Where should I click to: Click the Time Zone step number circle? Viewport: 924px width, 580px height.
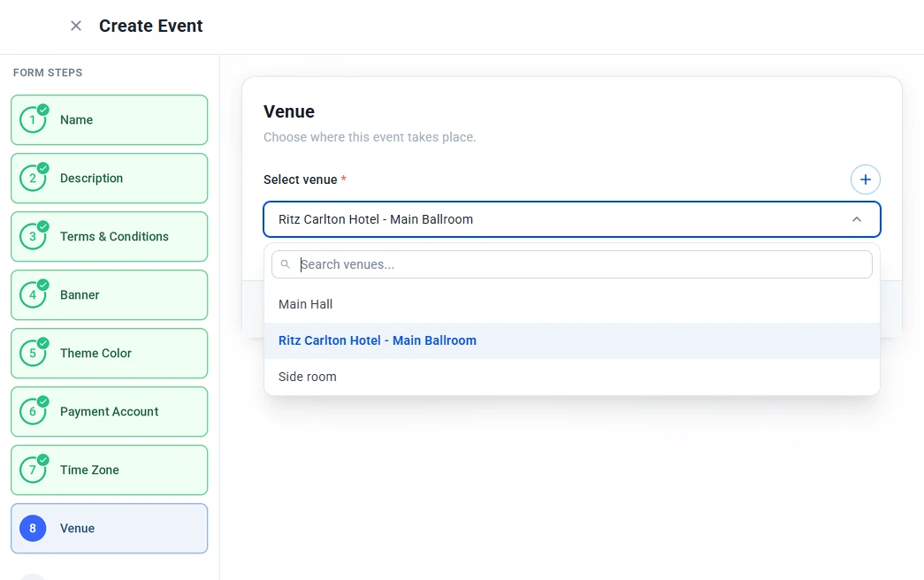(33, 469)
